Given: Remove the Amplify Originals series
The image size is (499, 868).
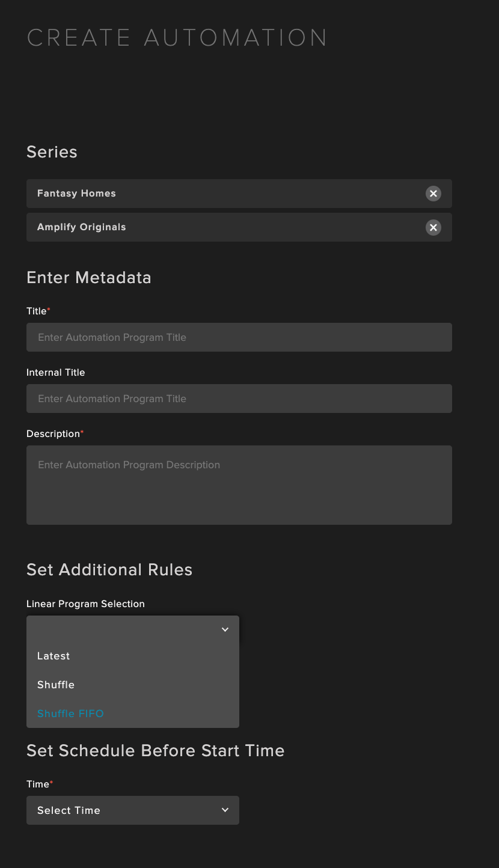Looking at the screenshot, I should (433, 227).
